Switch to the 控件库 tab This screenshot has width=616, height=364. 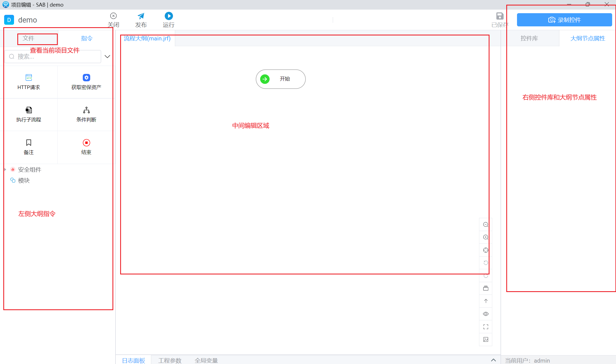(529, 38)
